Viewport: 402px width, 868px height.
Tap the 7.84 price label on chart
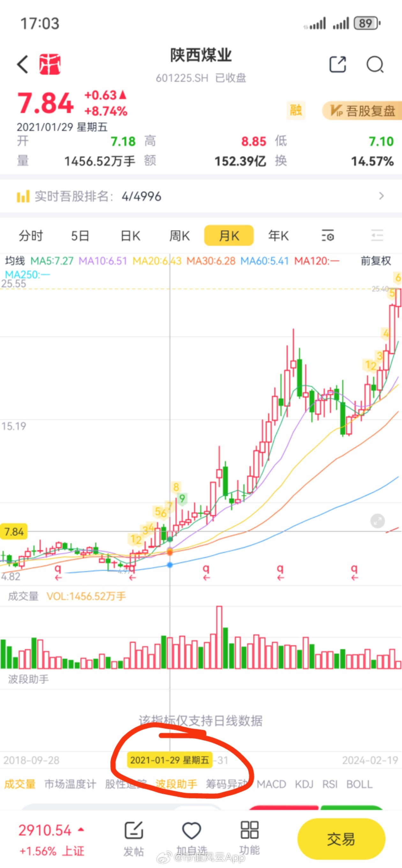14,532
